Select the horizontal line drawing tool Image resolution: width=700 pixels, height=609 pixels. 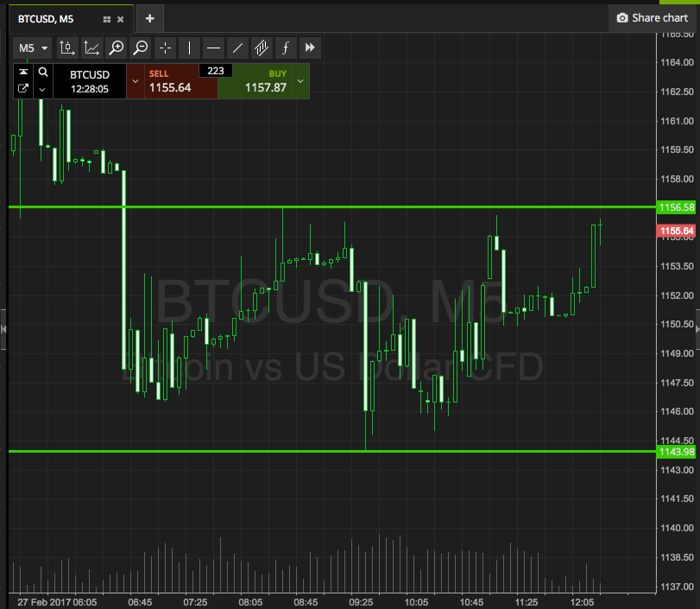(x=213, y=48)
